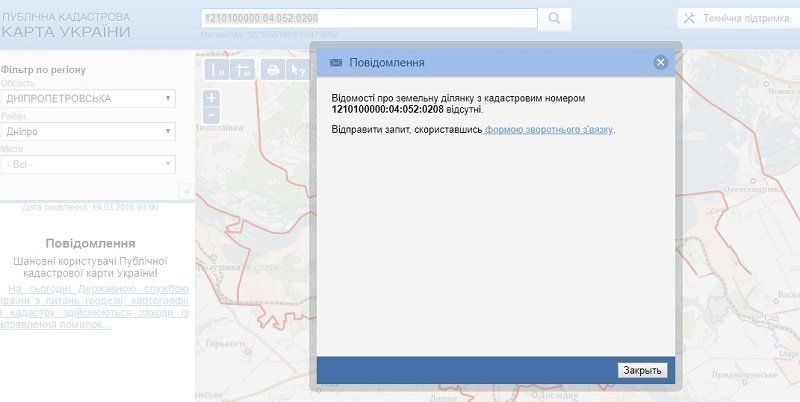Click the Олександрівка map label
Screen dimensions: 800x402
pyautogui.click(x=753, y=189)
